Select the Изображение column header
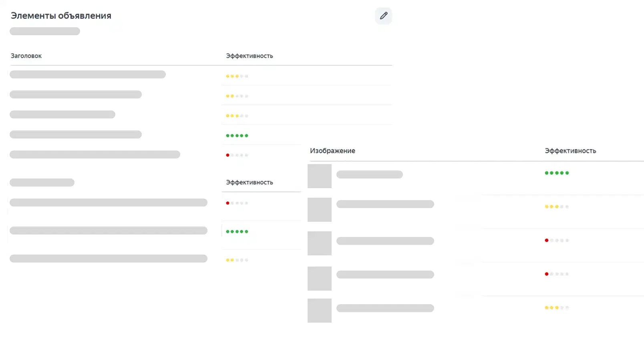The height and width of the screenshot is (337, 644). [x=332, y=151]
